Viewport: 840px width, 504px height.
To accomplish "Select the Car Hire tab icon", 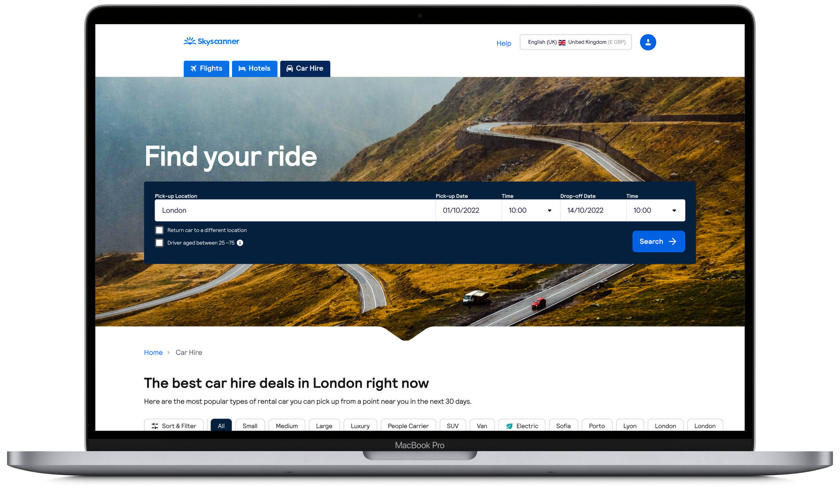I will [x=288, y=68].
